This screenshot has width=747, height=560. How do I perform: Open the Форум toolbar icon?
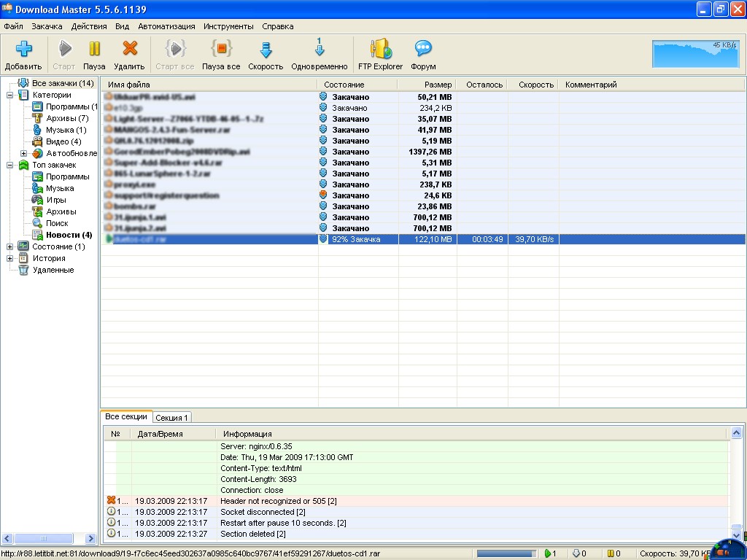[423, 50]
